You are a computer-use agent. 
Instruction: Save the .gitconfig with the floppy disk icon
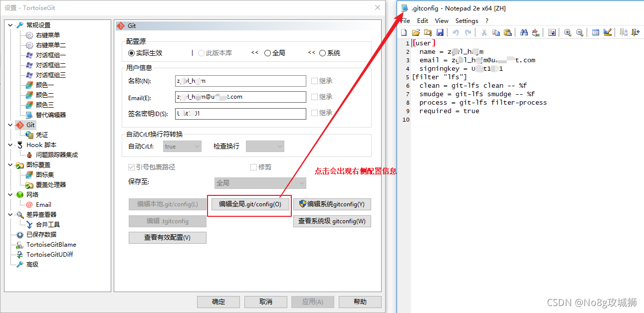tap(440, 32)
